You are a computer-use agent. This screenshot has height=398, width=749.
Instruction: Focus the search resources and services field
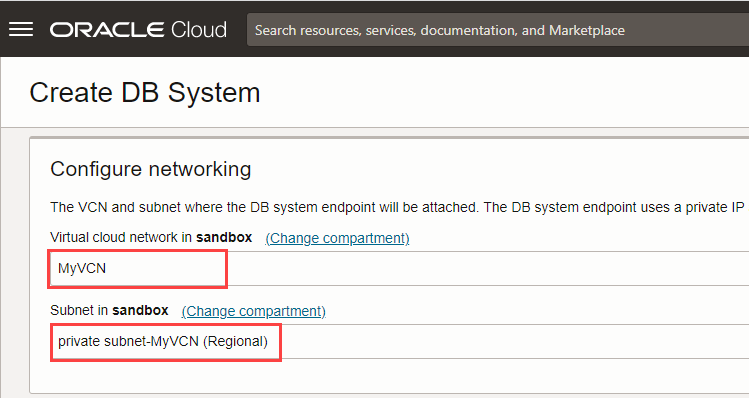tap(498, 30)
